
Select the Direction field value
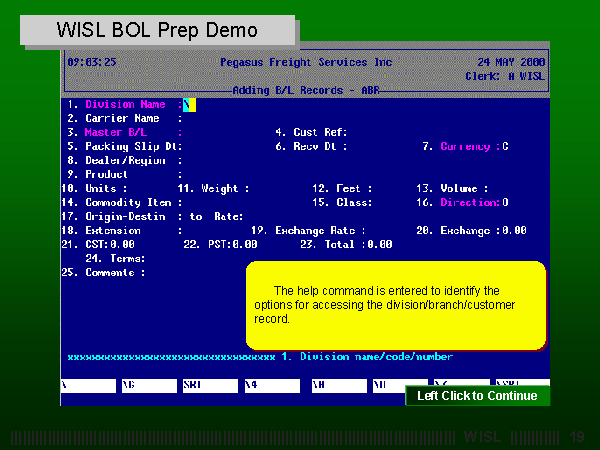coord(505,202)
